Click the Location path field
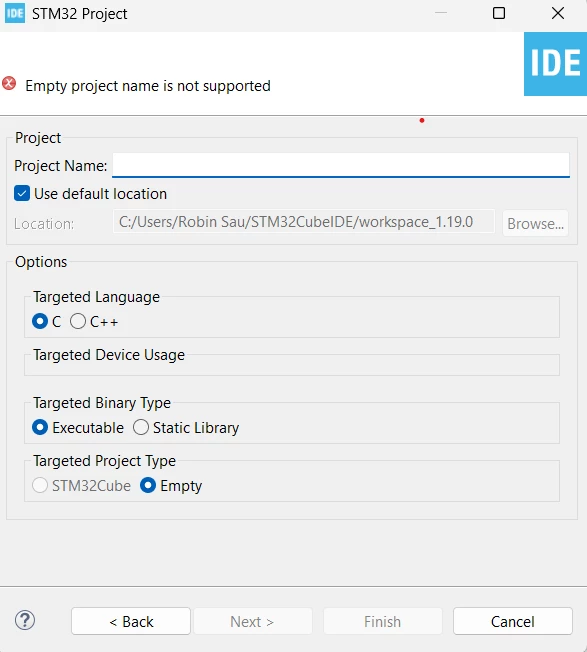Screen dimensions: 587x652 tap(304, 222)
